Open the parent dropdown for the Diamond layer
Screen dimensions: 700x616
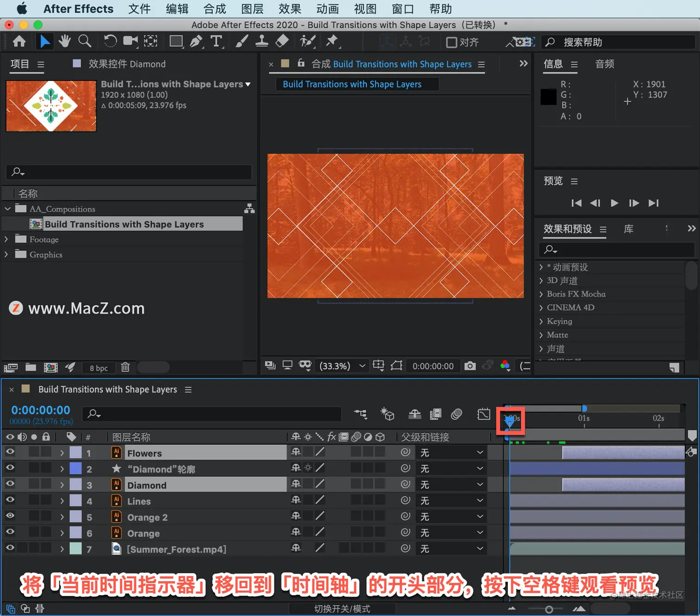point(451,484)
